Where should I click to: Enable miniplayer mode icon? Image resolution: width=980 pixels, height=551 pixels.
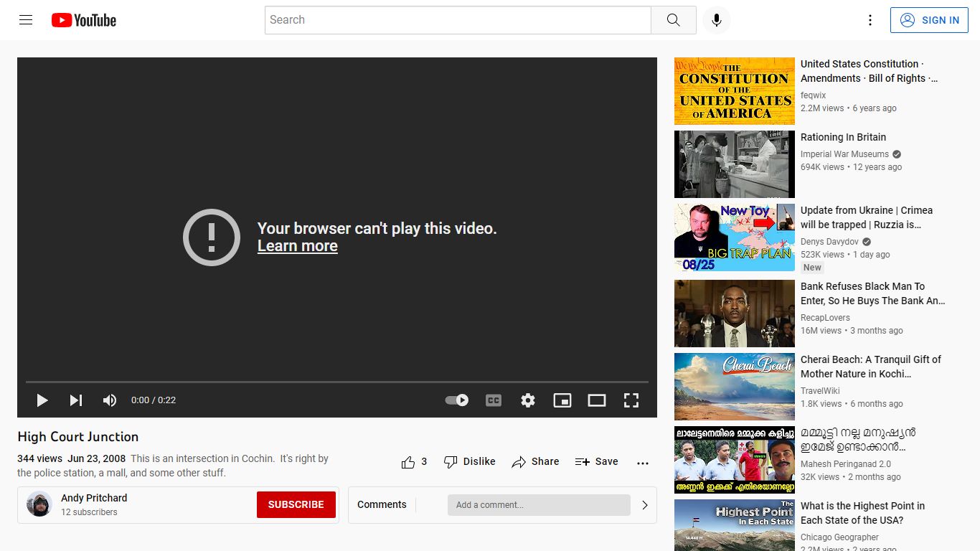click(x=562, y=400)
